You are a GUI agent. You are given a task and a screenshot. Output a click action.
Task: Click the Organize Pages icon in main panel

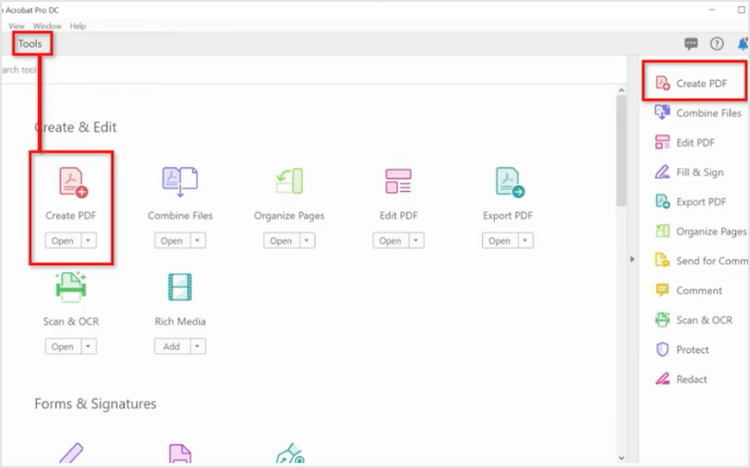point(289,181)
